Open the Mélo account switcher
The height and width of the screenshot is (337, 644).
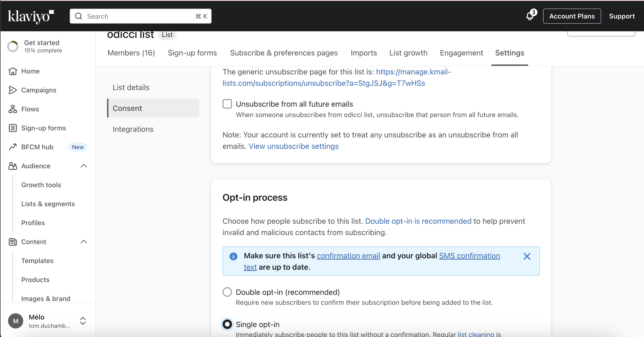click(83, 321)
